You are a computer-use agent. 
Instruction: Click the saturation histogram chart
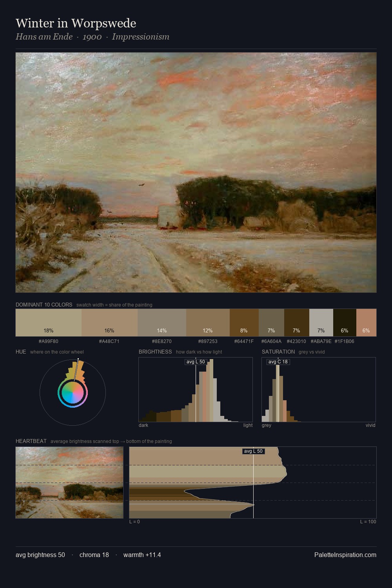click(319, 390)
